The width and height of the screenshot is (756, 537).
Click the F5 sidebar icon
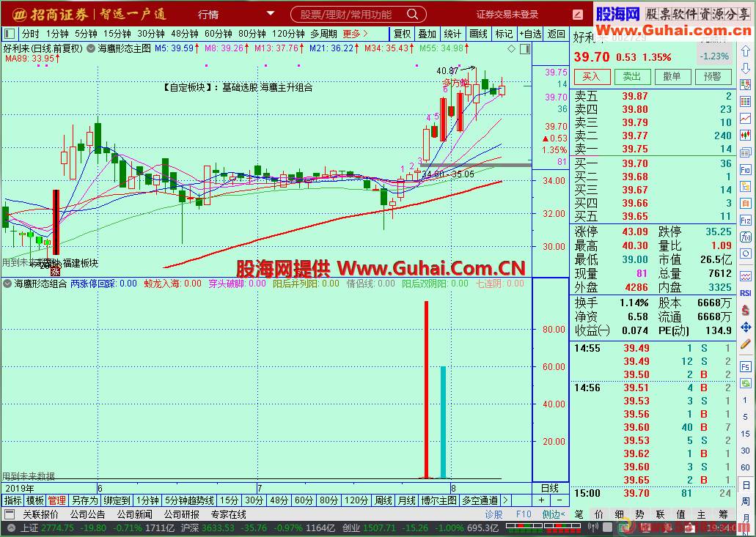pyautogui.click(x=746, y=367)
